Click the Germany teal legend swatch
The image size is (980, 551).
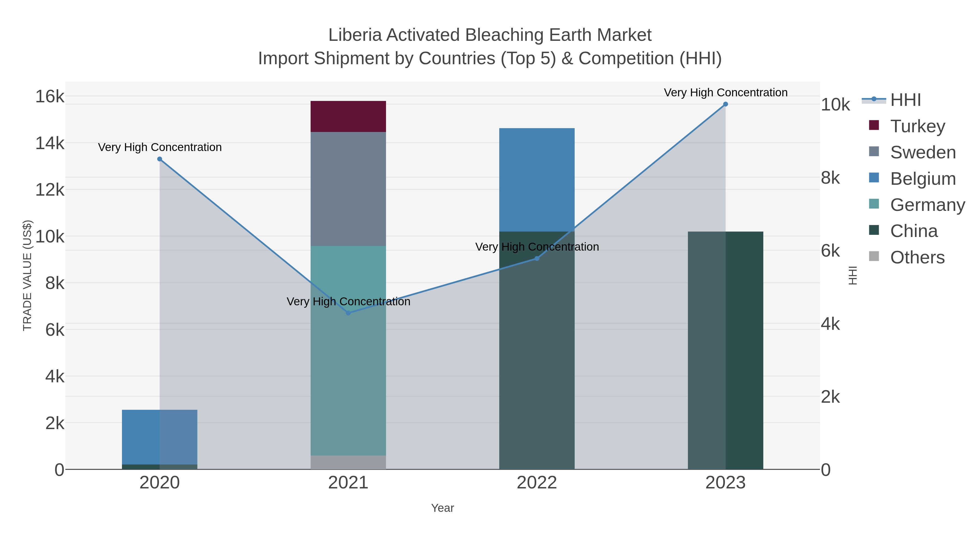(x=874, y=204)
